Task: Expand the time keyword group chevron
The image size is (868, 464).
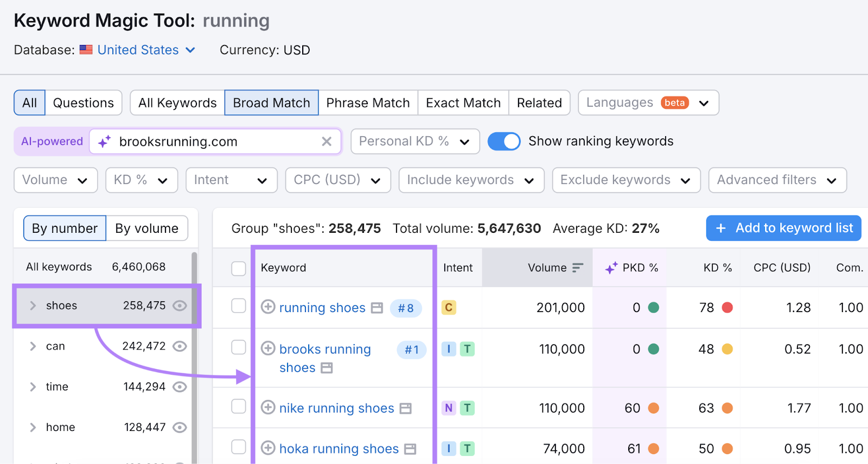Action: coord(33,387)
